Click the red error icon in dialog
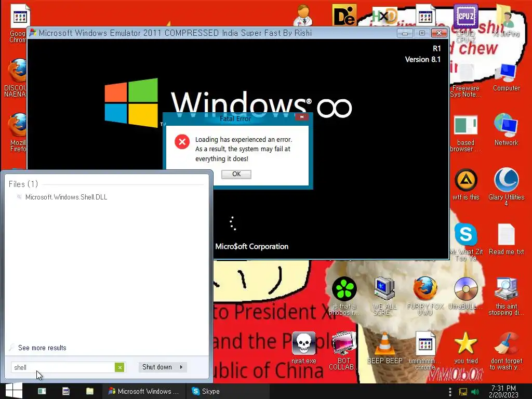This screenshot has height=399, width=532. [x=182, y=141]
